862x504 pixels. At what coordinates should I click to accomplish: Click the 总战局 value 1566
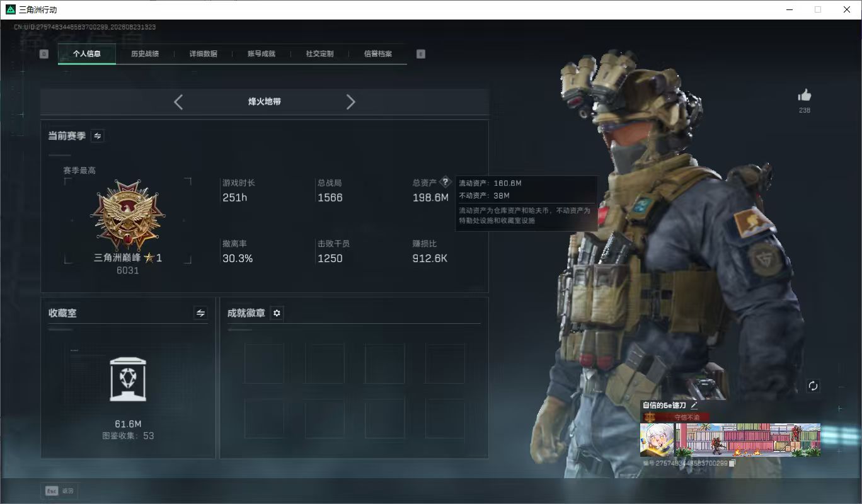pos(330,198)
